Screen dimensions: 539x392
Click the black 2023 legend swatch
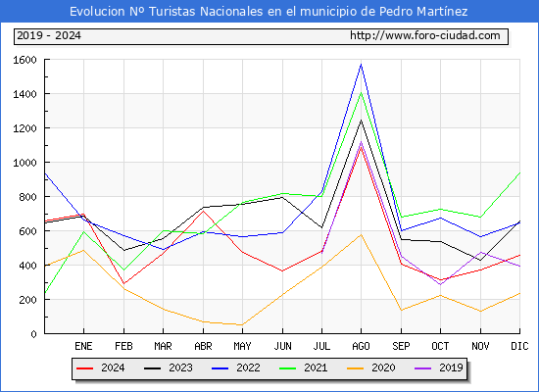tap(152, 368)
